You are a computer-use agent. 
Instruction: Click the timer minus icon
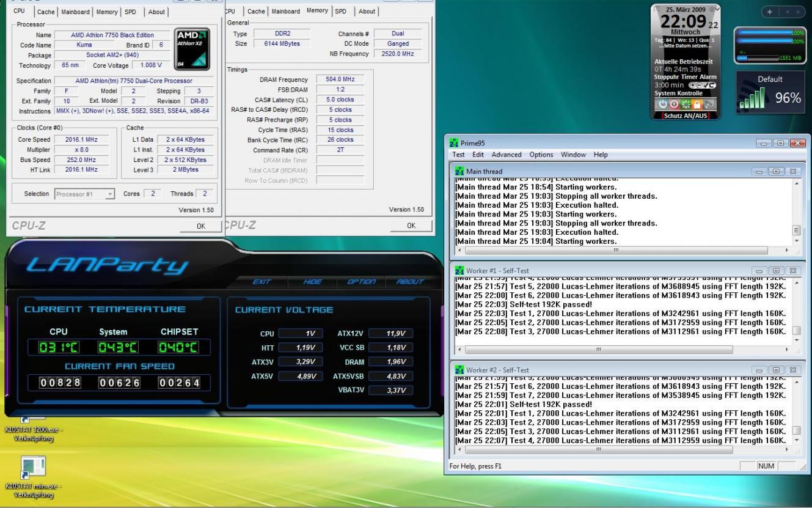coord(699,85)
